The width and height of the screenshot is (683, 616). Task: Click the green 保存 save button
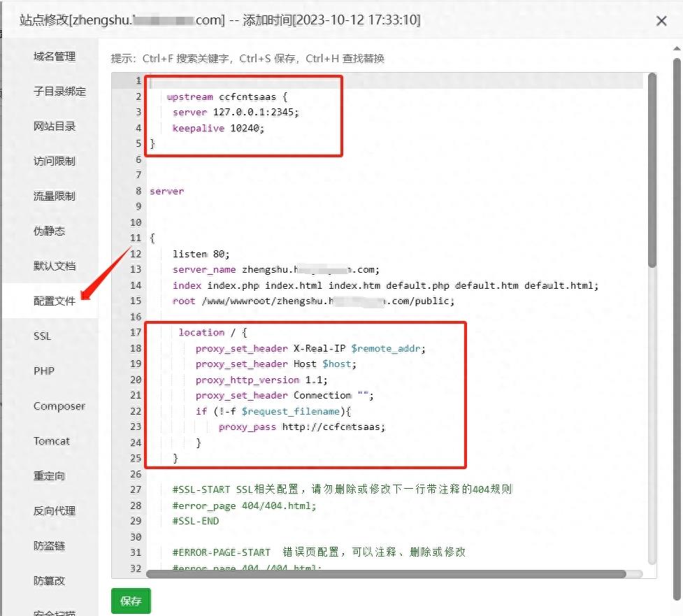click(x=130, y=600)
